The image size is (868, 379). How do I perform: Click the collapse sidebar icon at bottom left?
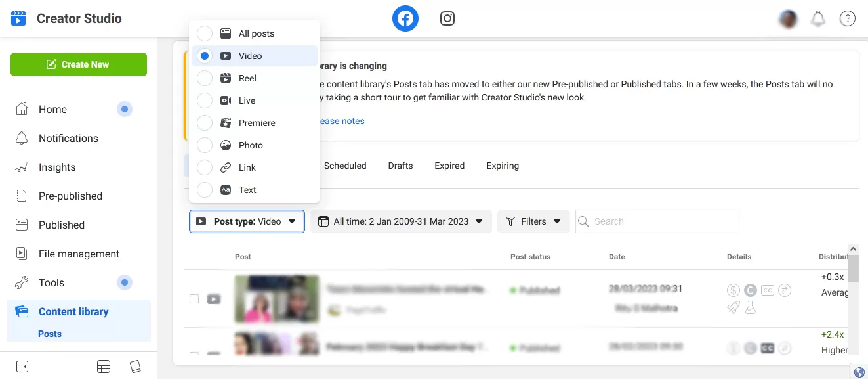(x=22, y=367)
